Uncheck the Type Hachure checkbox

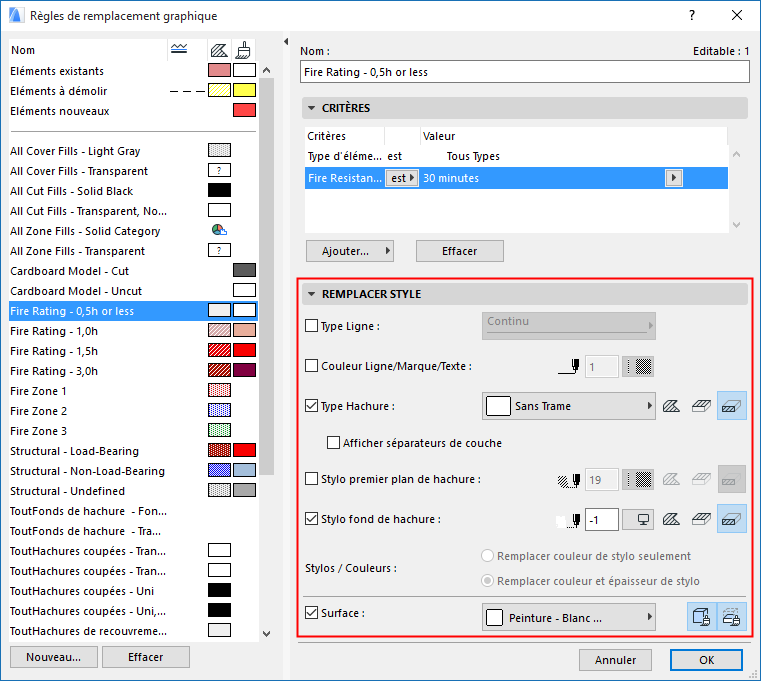[311, 405]
